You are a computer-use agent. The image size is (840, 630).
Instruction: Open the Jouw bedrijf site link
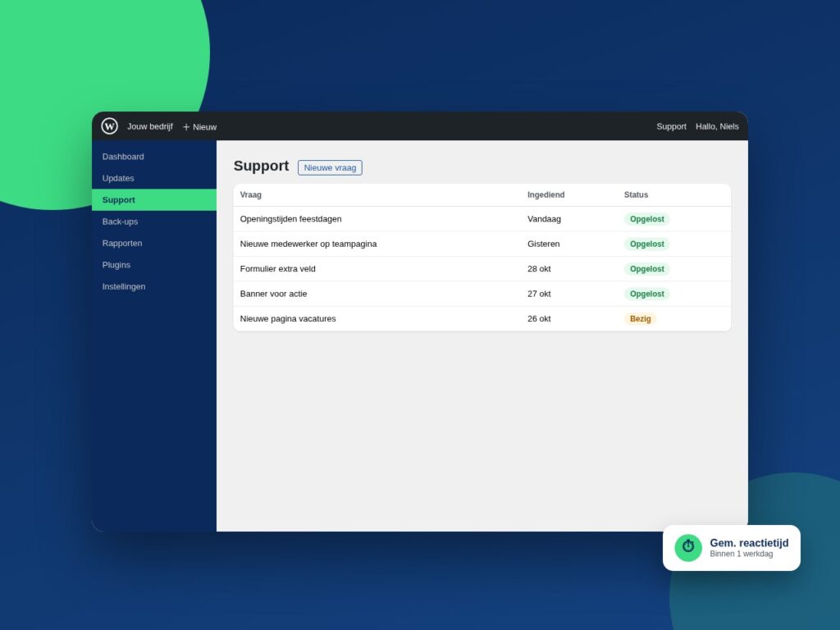coord(150,126)
